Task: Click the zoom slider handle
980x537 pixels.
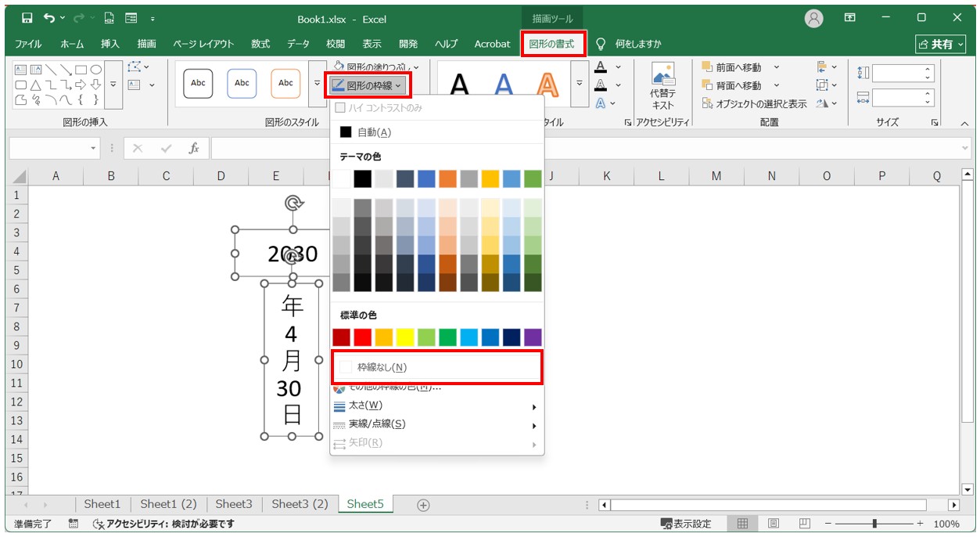Action: tap(874, 524)
